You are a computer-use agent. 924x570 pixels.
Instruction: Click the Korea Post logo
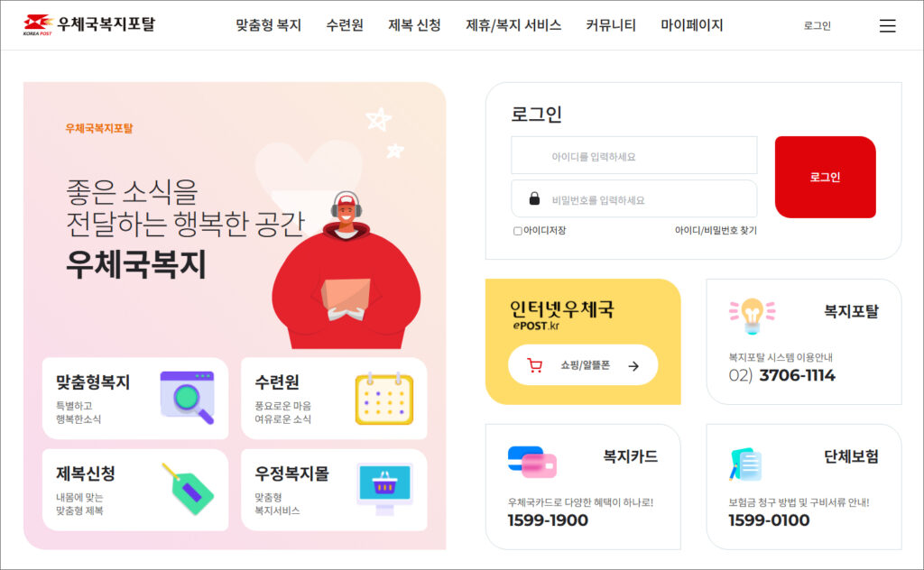[x=88, y=24]
